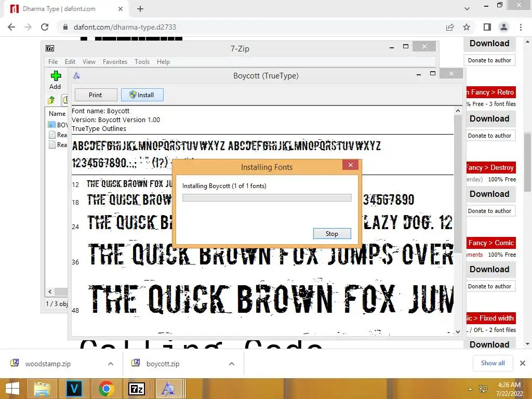Open boycott.zip download item
Screen dimensions: 532x399
[x=163, y=364]
